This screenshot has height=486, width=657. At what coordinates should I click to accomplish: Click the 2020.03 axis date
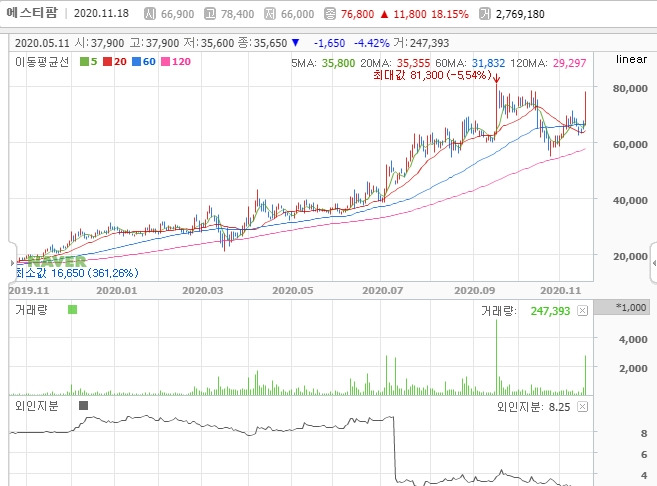click(203, 291)
